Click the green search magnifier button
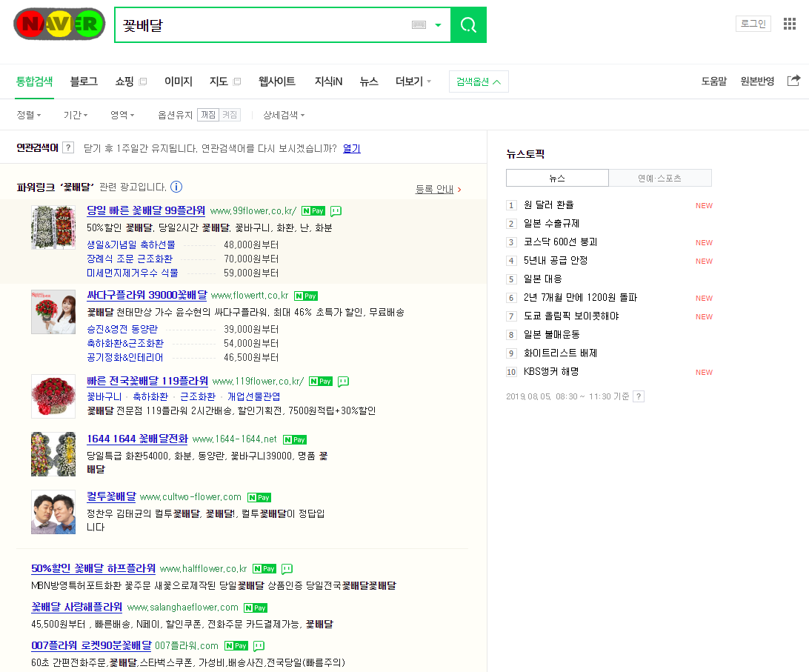The width and height of the screenshot is (809, 672). [468, 24]
